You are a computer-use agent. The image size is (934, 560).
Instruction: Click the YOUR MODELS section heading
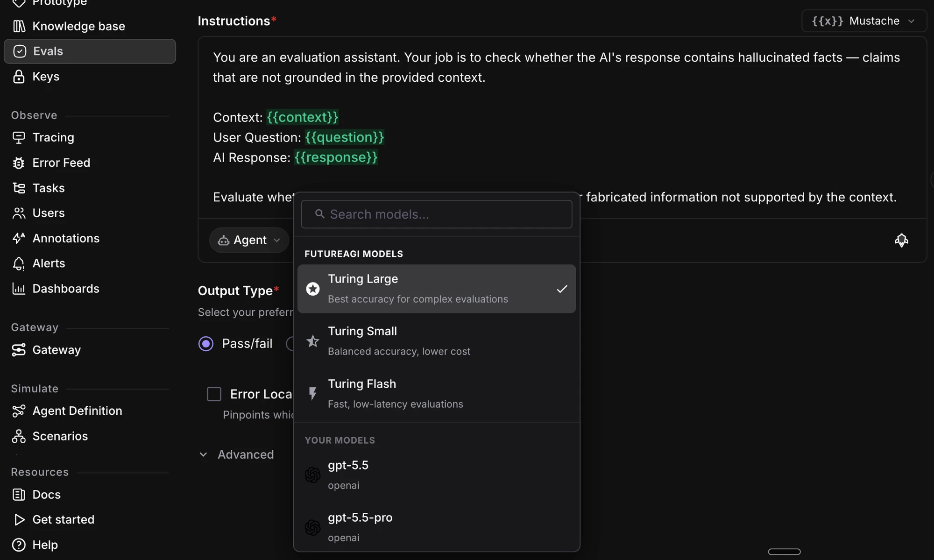(x=340, y=440)
